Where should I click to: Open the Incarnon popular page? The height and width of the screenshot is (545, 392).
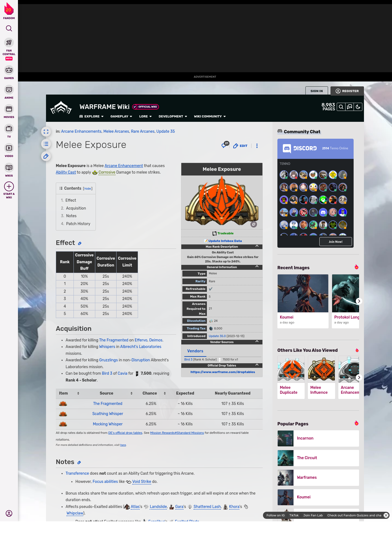click(318, 438)
